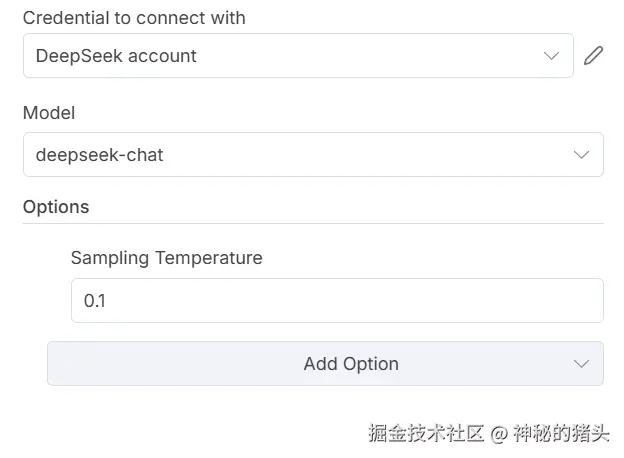Image resolution: width=624 pixels, height=458 pixels.
Task: Focus the Sampling Temperature input field
Action: coord(337,300)
